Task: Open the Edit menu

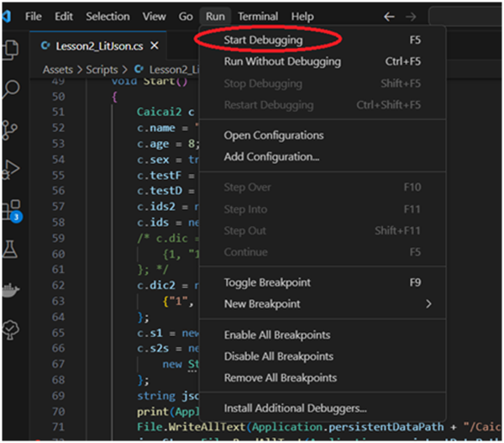Action: 64,17
